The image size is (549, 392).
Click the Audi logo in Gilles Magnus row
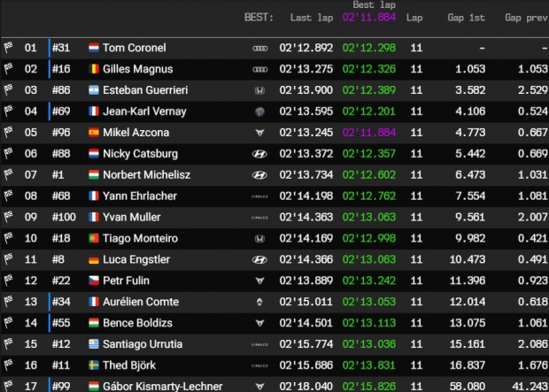click(259, 69)
